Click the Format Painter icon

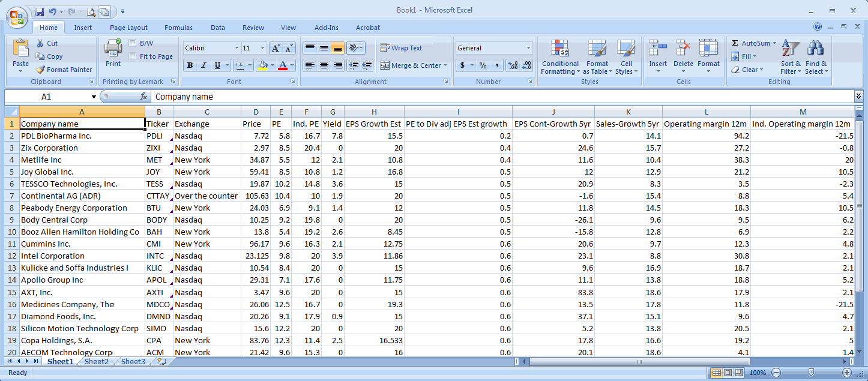pyautogui.click(x=41, y=70)
